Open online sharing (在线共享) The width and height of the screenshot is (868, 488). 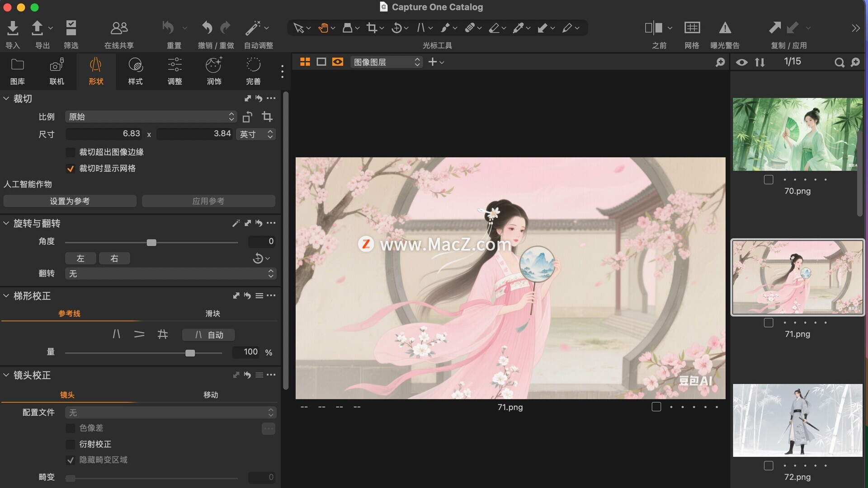tap(119, 28)
